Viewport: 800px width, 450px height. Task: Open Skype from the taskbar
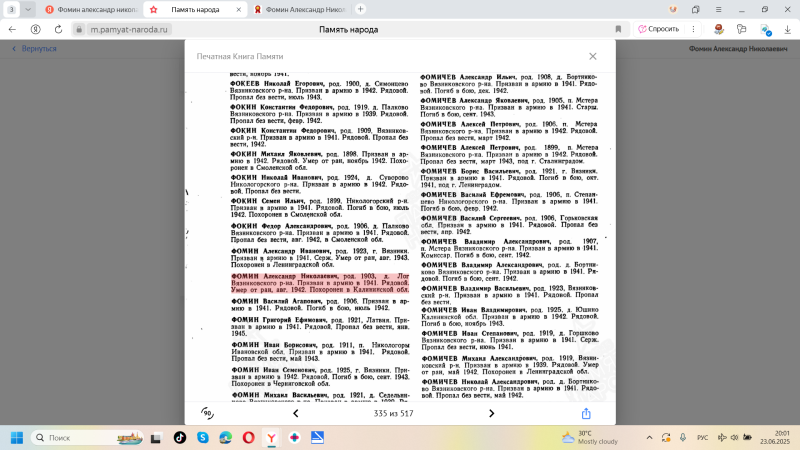click(203, 438)
